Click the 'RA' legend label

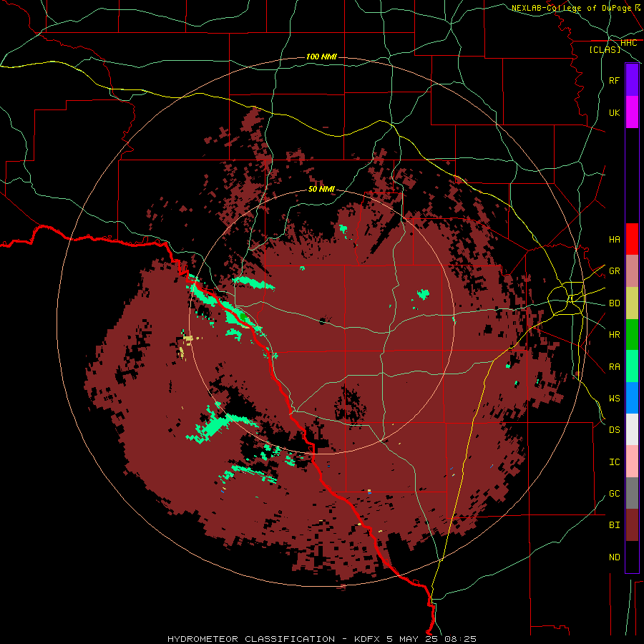614,367
